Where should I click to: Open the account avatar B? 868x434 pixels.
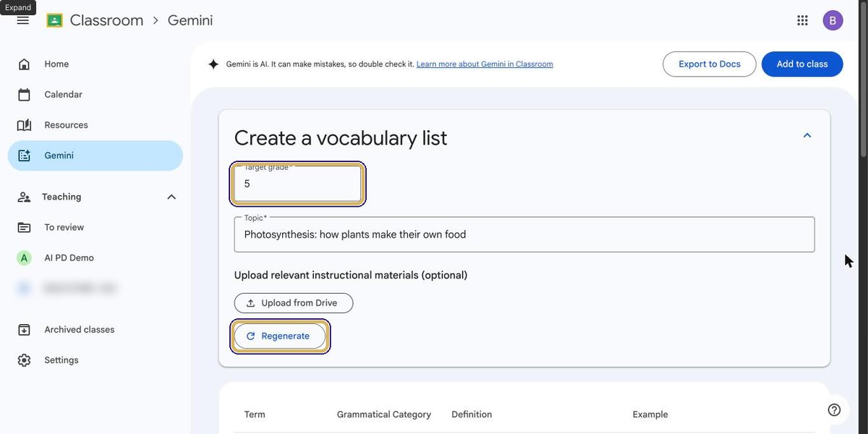click(x=833, y=20)
